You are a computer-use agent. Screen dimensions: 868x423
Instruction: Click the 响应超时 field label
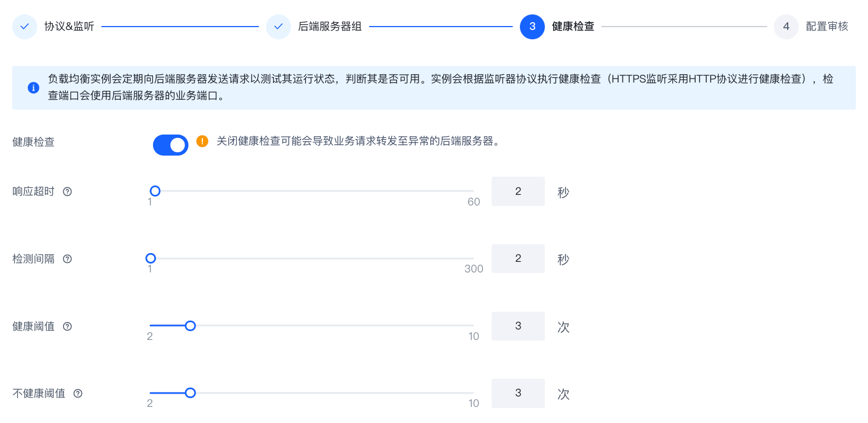click(x=33, y=192)
